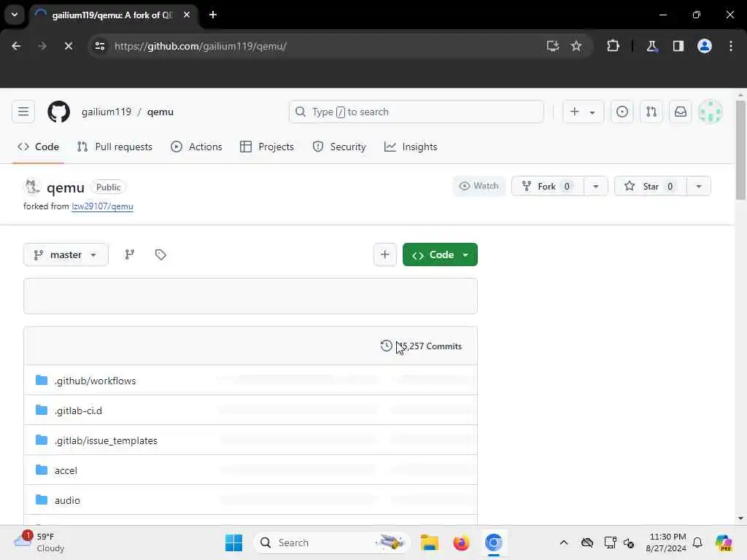747x560 pixels.
Task: Select the Code tab
Action: 38,147
